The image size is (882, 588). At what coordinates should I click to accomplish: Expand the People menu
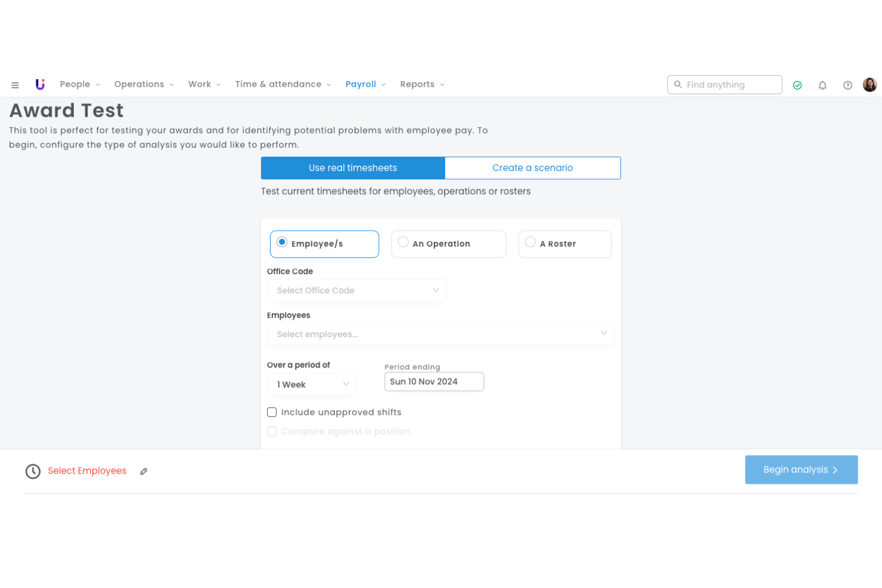click(80, 85)
